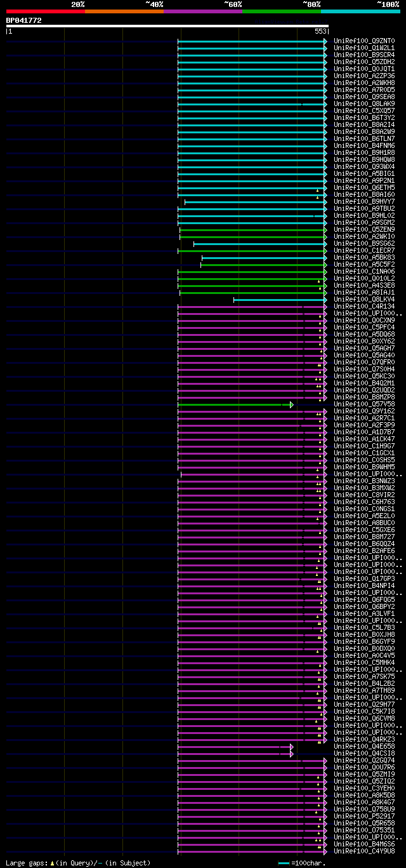Viewport: 406px width, 868px height.
Task: Select the UniRef100_C6H763 label
Action: pos(364,502)
